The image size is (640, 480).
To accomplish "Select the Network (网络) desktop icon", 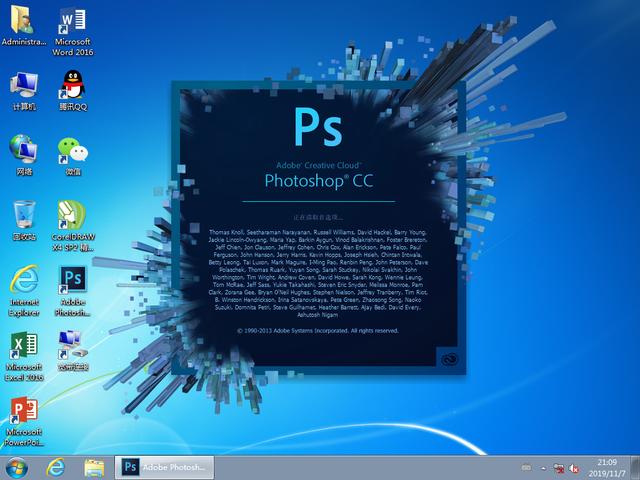I will (24, 156).
